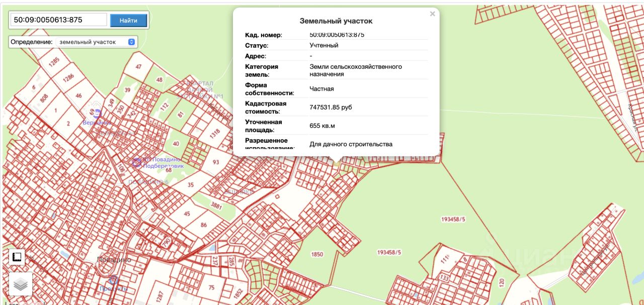
Task: Click the large parcel labeled 1850
Action: click(317, 254)
